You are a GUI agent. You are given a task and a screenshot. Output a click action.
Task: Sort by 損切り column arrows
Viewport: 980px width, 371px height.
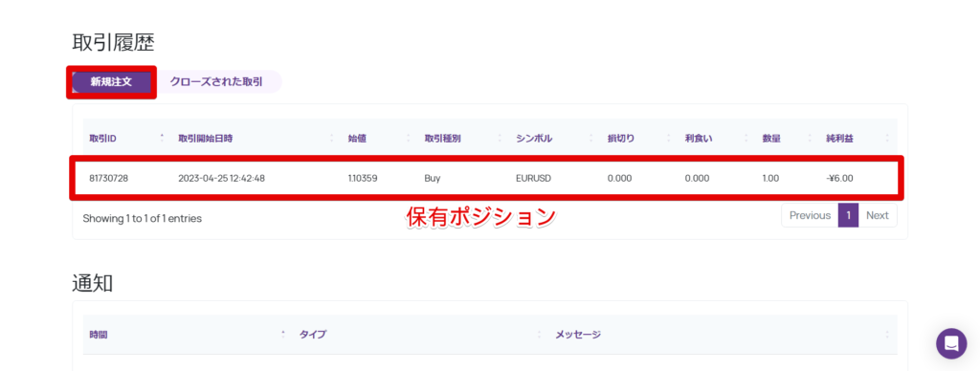tap(668, 138)
